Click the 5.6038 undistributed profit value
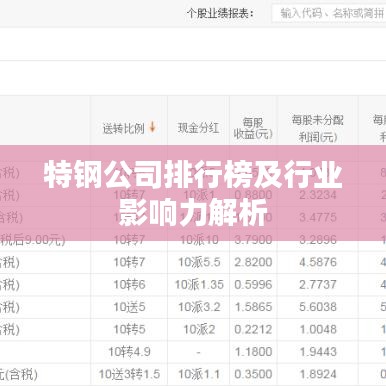Screen dimensions: 386x386 [318, 307]
